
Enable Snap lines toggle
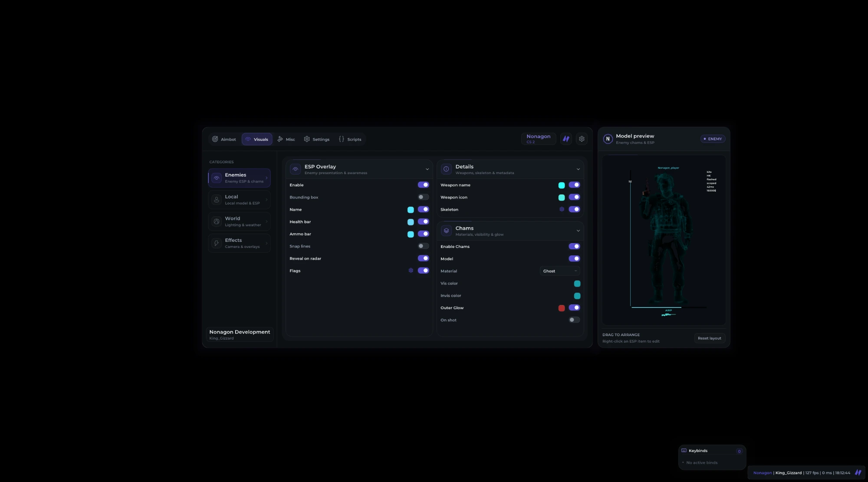pyautogui.click(x=423, y=246)
